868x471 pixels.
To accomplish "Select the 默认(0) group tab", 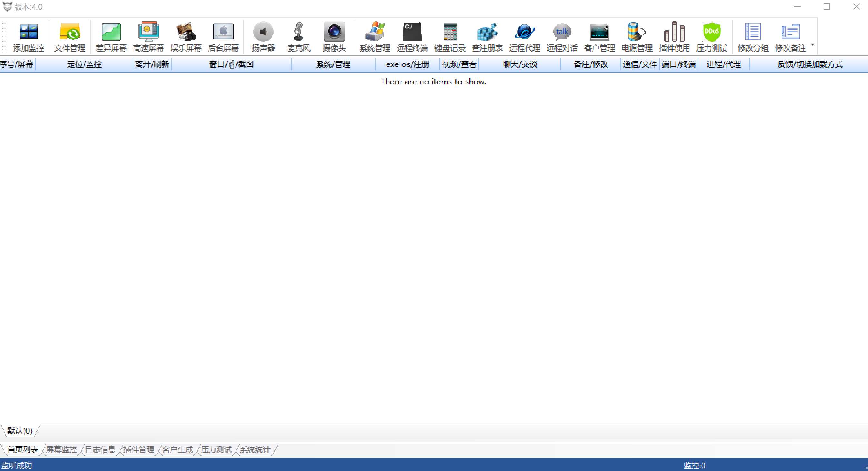I will click(x=20, y=431).
